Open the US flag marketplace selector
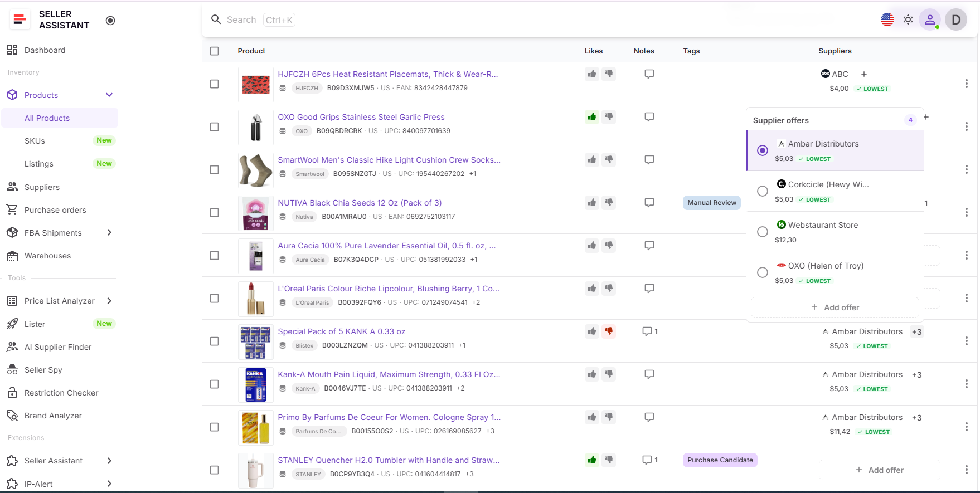The height and width of the screenshot is (493, 980). [887, 19]
